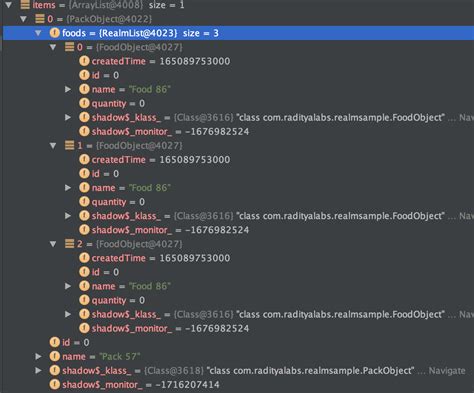
Task: Collapse FoodObject entry 1 arrow
Action: [53, 146]
